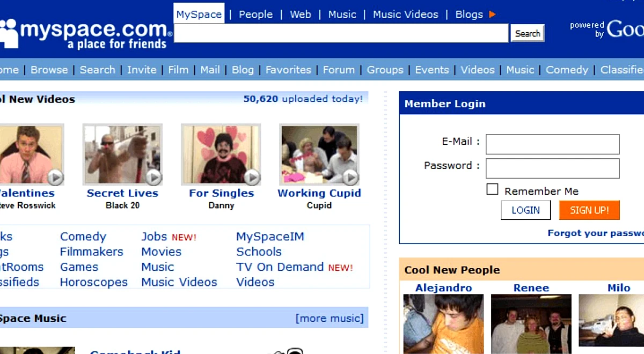Open Blog in navigation bar
Image resolution: width=644 pixels, height=354 pixels.
243,70
